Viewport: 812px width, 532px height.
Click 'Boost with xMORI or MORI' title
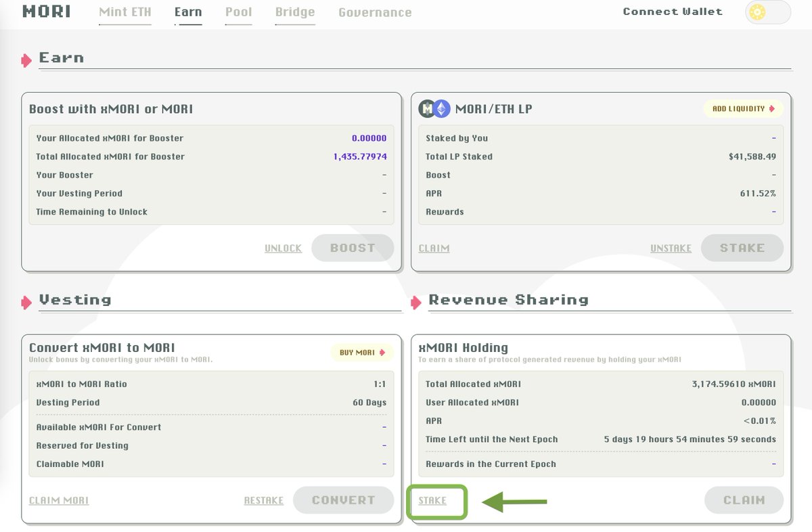111,109
